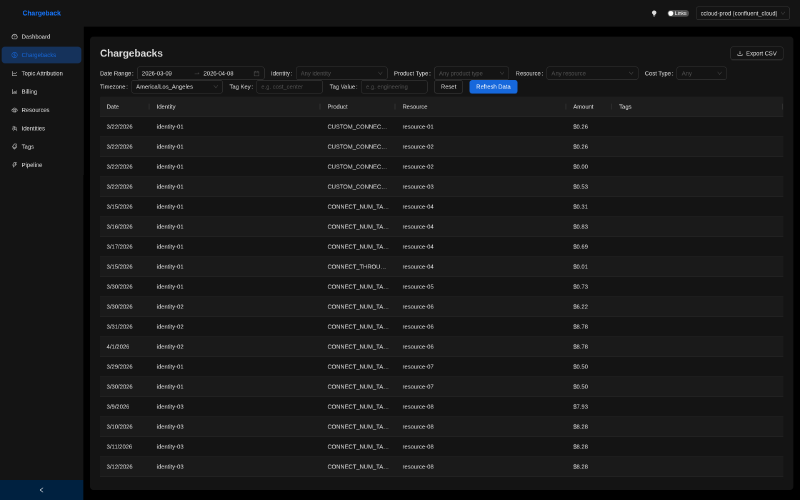
Task: Click the Amount column header
Action: tap(589, 107)
